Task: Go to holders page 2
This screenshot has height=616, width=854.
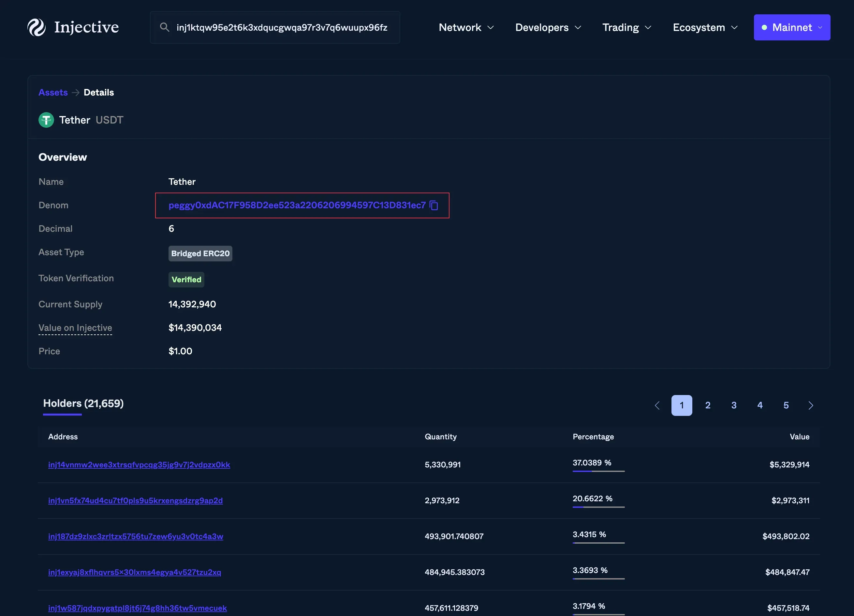Action: pyautogui.click(x=708, y=405)
